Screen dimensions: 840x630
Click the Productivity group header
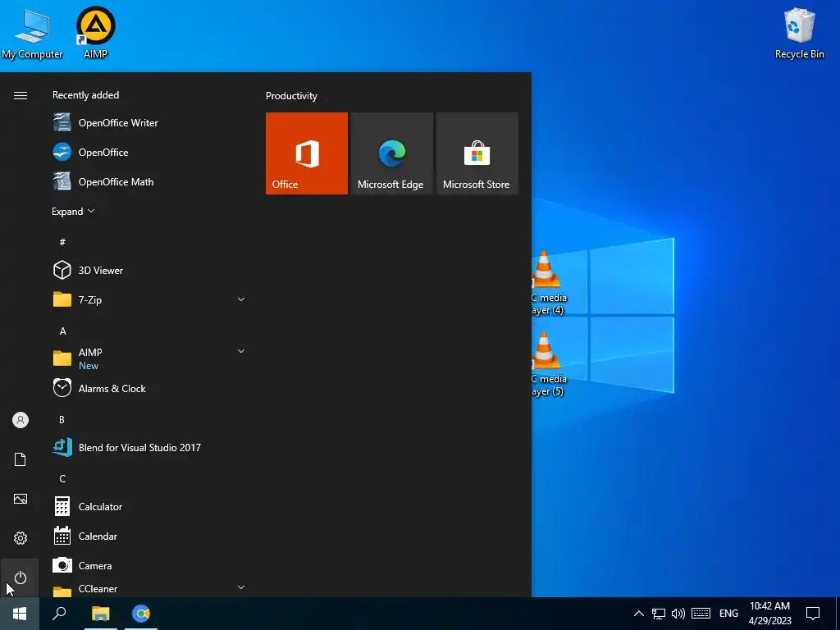coord(291,96)
